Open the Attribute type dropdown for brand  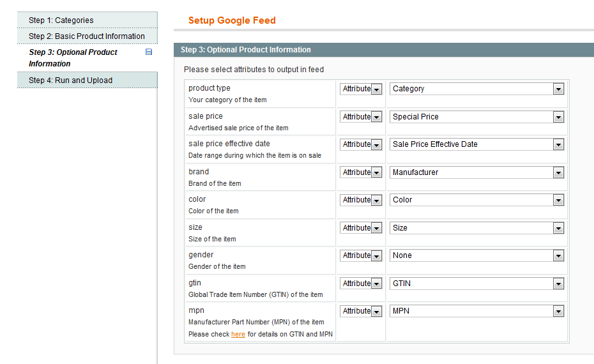point(361,172)
